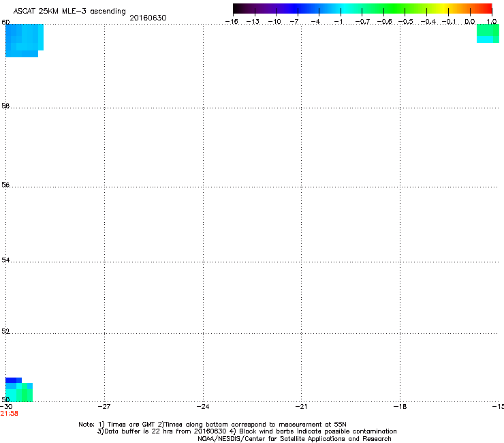The height and width of the screenshot is (443, 504).
Task: Click longitude axis label -27
Action: coord(104,407)
